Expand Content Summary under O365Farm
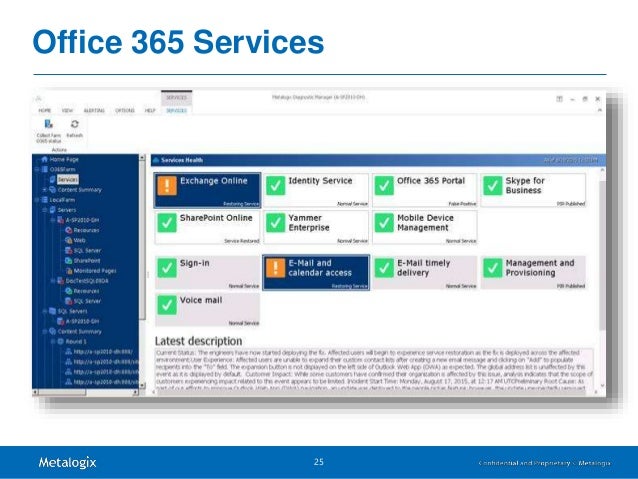Screen dimensions: 638x479 click(45, 190)
